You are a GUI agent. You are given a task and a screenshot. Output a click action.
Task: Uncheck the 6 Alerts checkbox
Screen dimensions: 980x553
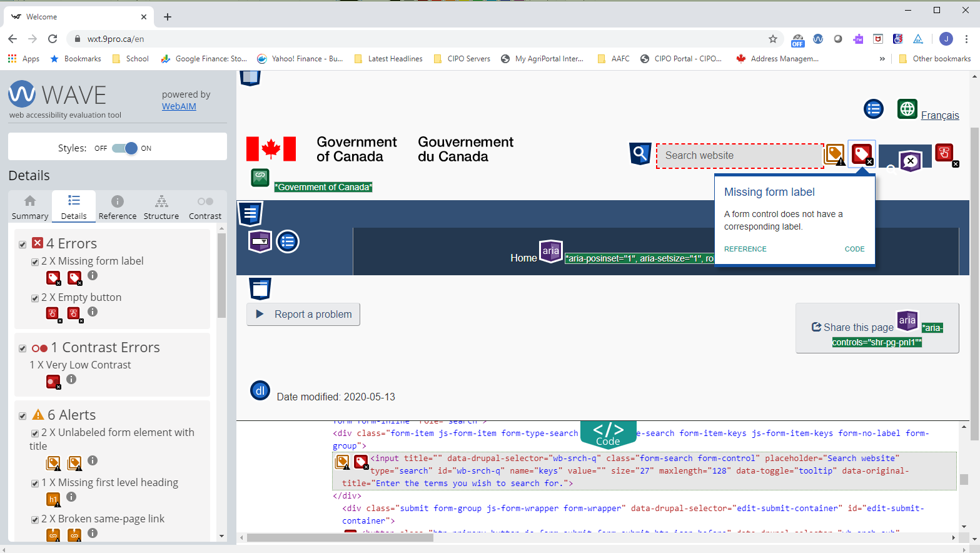(x=23, y=416)
